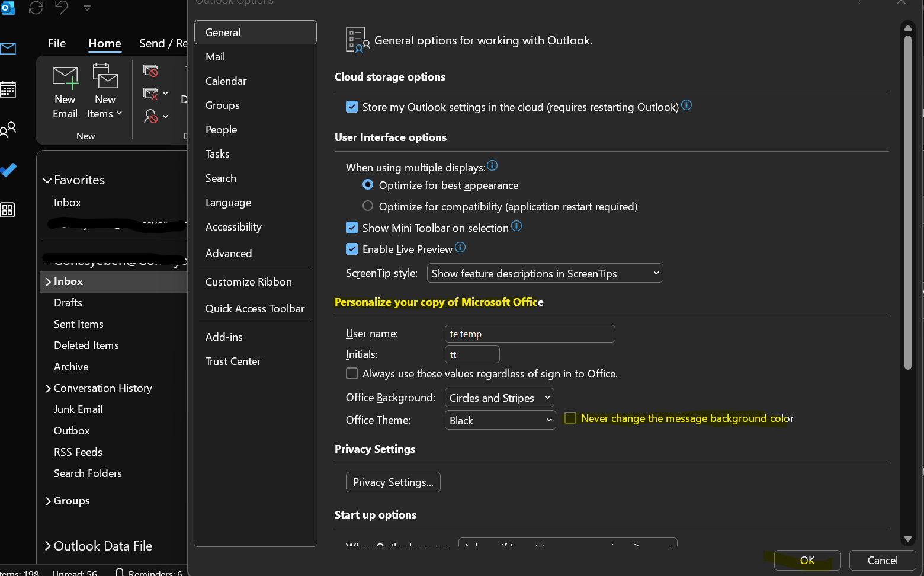The image size is (924, 576).
Task: Enable Never change the message background color
Action: (570, 418)
